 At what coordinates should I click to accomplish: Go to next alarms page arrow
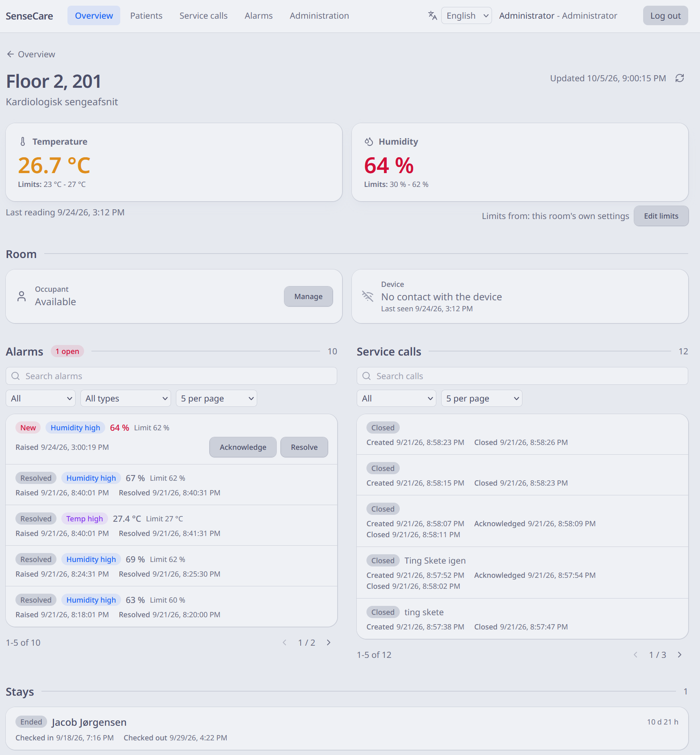coord(329,642)
